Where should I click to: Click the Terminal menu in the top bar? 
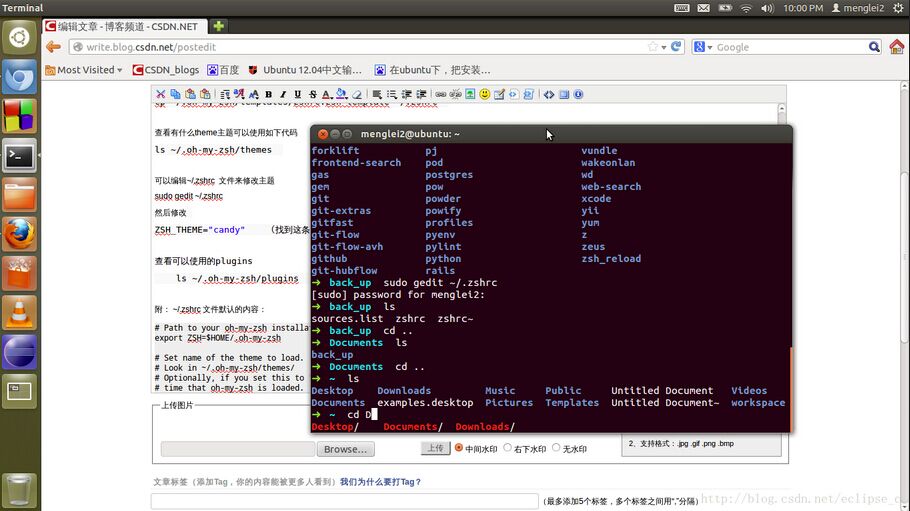23,8
